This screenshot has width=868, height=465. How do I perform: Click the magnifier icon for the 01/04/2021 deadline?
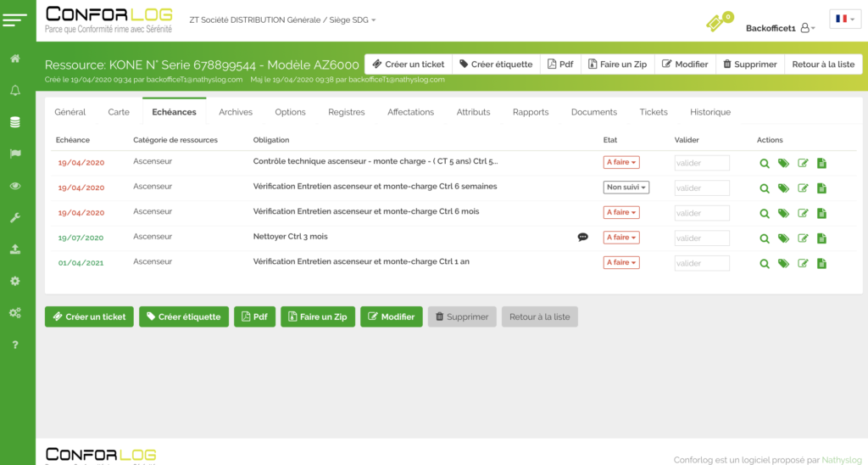764,263
